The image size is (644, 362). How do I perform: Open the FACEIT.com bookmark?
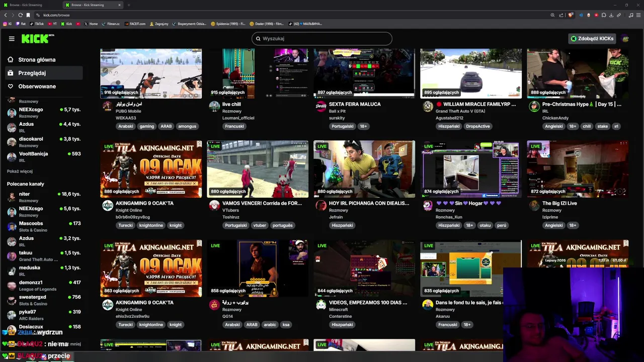click(135, 24)
